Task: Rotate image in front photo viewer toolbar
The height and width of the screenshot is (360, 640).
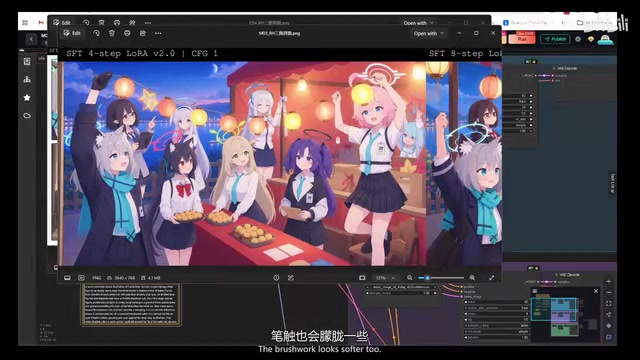Action: [96, 33]
